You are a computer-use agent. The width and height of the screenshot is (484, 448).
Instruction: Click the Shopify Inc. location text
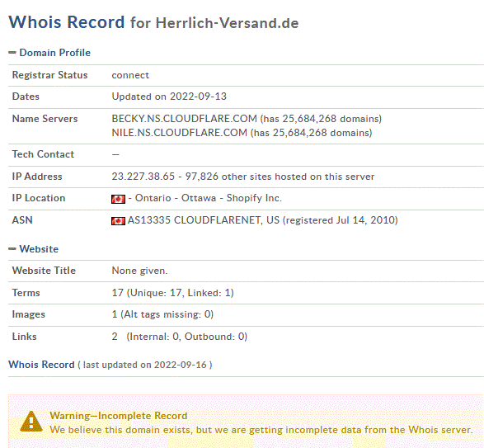click(x=254, y=198)
